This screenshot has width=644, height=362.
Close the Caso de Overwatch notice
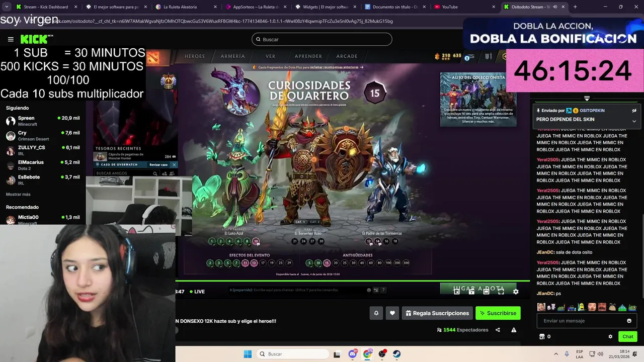click(x=174, y=164)
